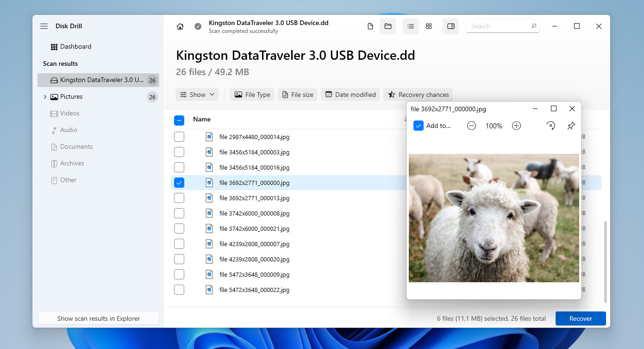The image size is (644, 349).
Task: Select file 3742x6000_000021.jpg name
Action: pyautogui.click(x=254, y=228)
